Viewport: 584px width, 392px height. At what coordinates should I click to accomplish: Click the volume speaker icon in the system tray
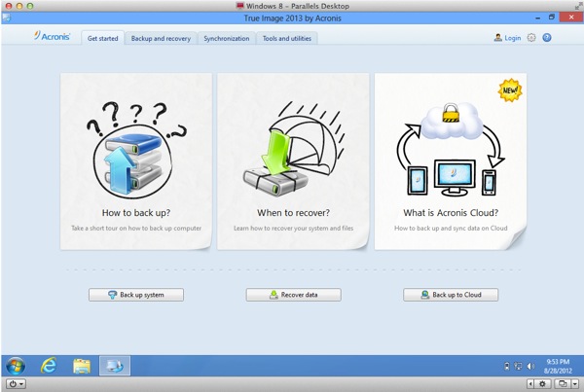[x=530, y=367]
